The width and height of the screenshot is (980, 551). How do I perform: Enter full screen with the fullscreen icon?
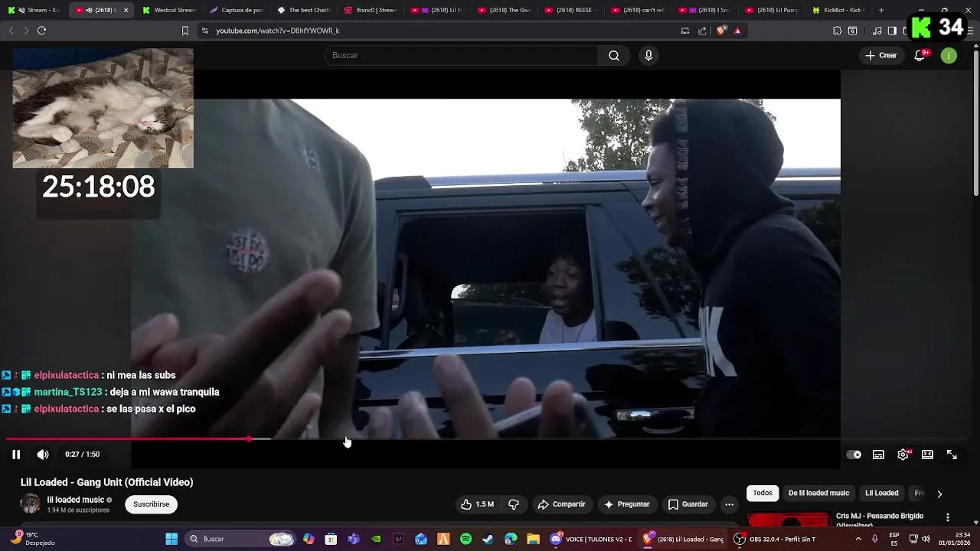(x=952, y=455)
